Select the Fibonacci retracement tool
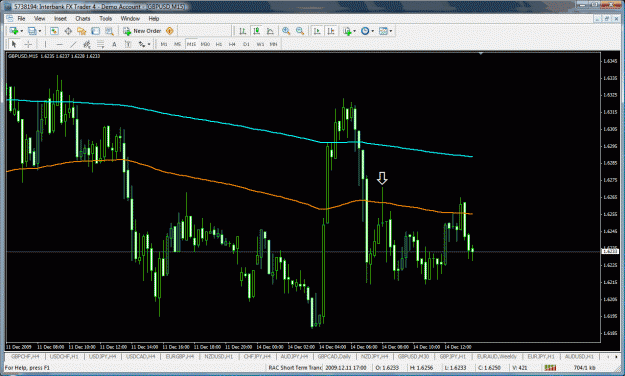This screenshot has width=625, height=376. click(100, 44)
